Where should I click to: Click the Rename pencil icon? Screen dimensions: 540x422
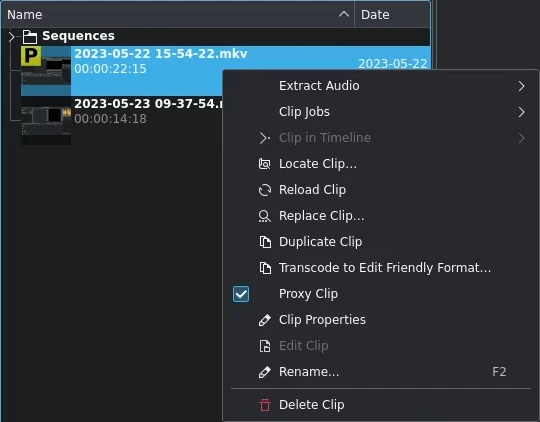(x=264, y=372)
